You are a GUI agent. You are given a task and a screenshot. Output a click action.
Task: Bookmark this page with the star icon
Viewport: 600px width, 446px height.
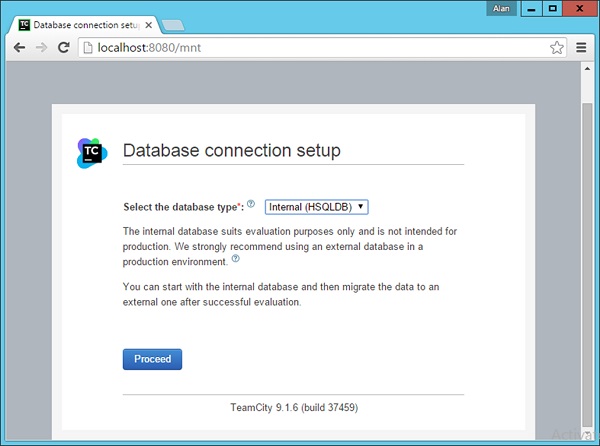click(557, 47)
